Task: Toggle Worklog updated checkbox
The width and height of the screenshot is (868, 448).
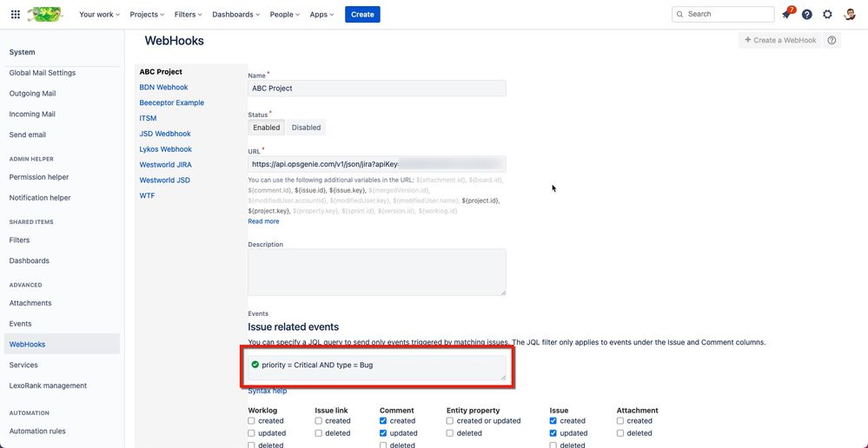Action: point(252,433)
